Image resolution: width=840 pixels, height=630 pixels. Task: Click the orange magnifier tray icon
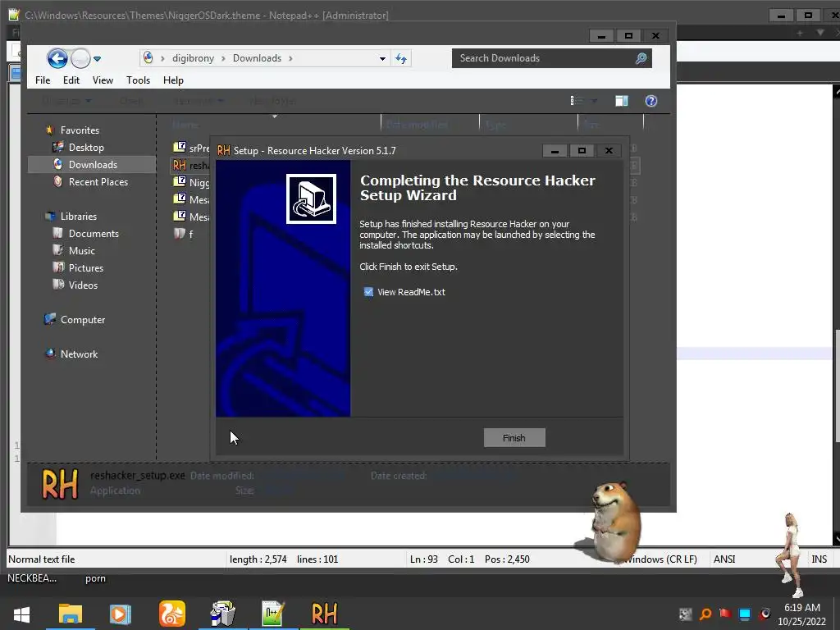click(705, 614)
